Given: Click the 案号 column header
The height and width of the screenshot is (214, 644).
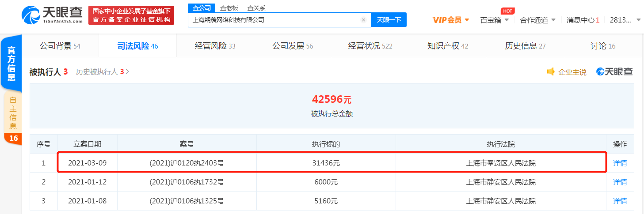Looking at the screenshot, I should 187,144.
